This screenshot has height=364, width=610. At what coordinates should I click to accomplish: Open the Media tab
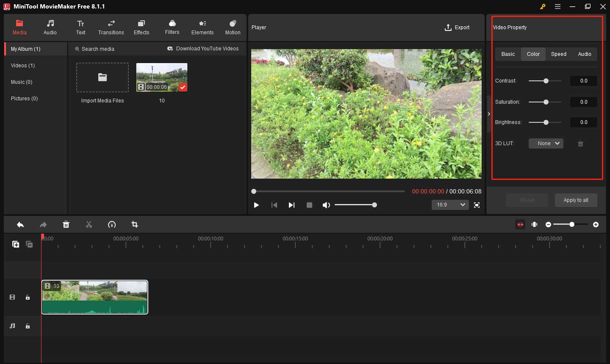[19, 28]
